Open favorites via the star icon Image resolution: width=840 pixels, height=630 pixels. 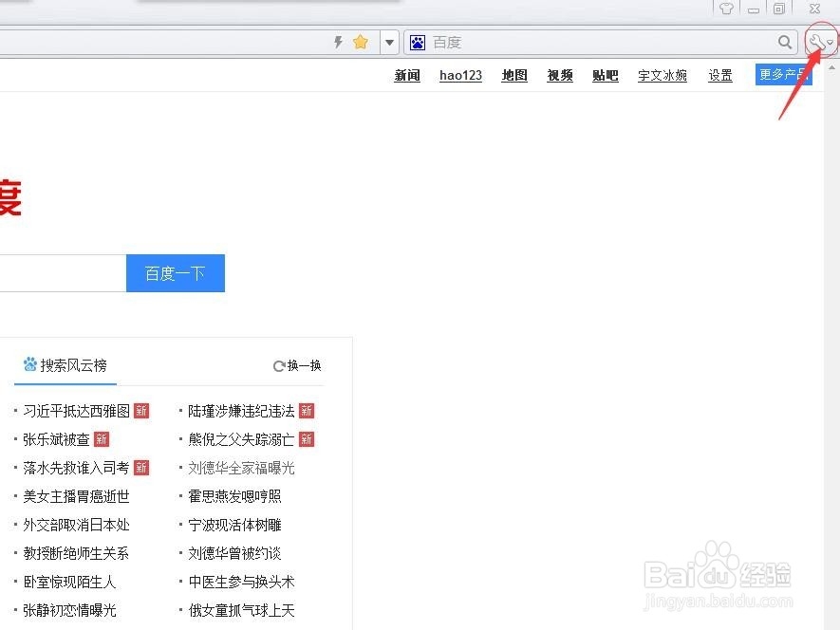pos(360,42)
